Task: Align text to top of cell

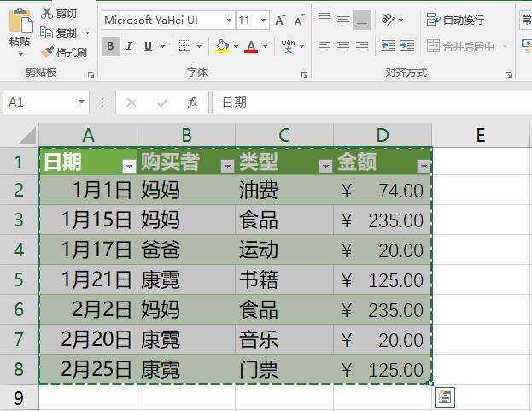Action: tap(324, 17)
